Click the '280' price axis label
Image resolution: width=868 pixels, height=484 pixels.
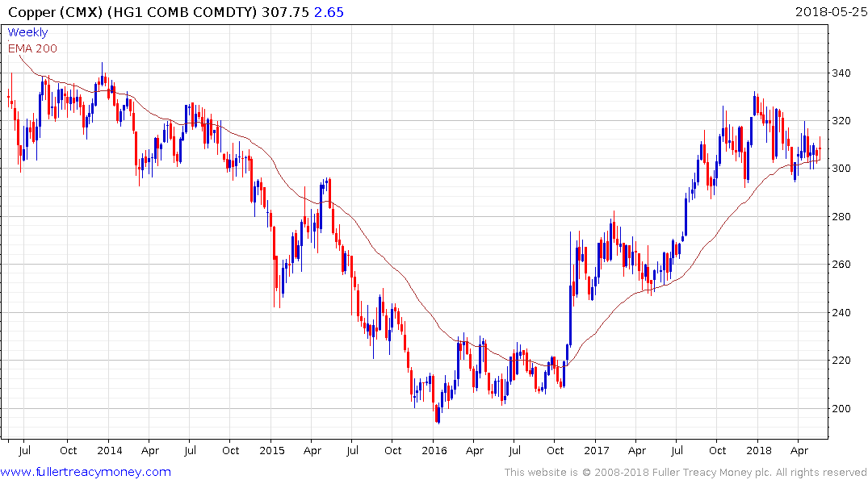(841, 217)
